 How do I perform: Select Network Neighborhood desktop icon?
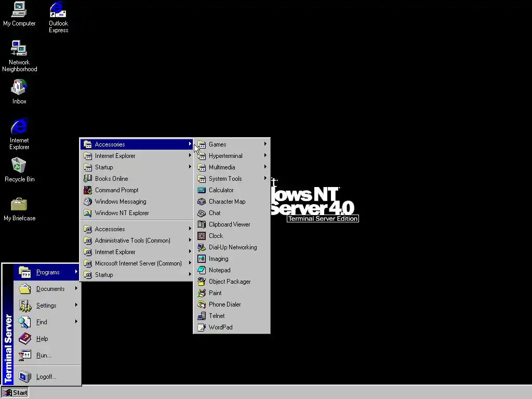19,56
